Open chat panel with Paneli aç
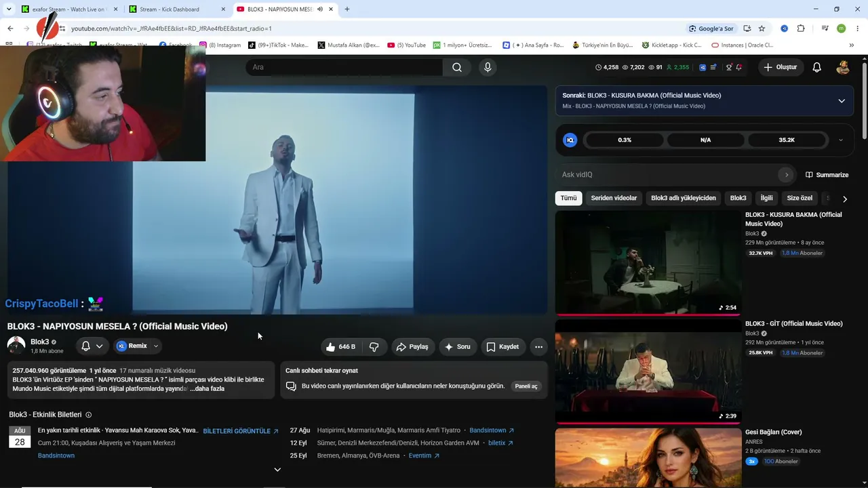Screen dimensions: 868x488 [526, 386]
